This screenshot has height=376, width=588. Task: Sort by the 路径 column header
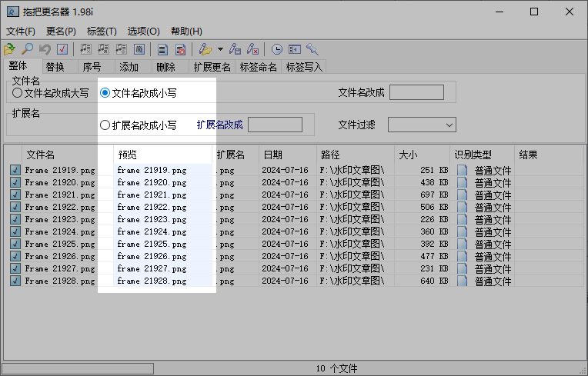(x=356, y=155)
